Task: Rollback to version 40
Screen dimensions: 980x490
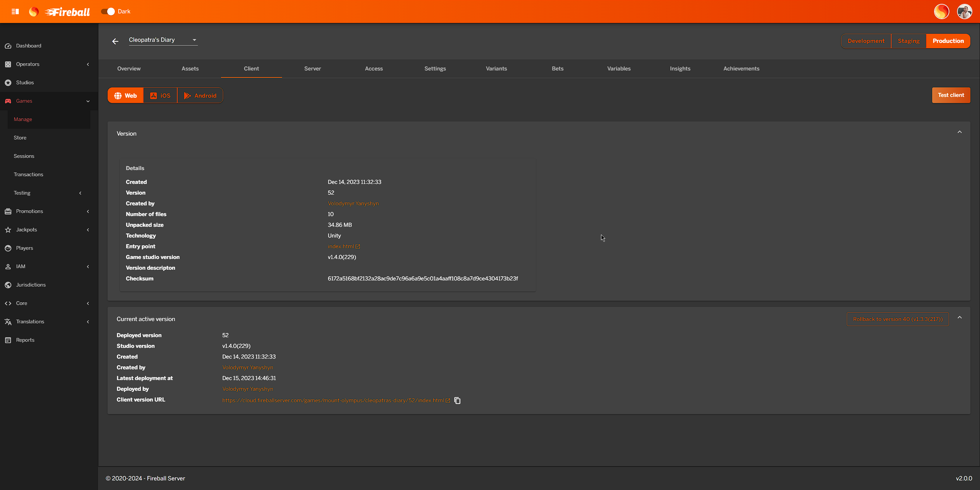Action: (897, 319)
